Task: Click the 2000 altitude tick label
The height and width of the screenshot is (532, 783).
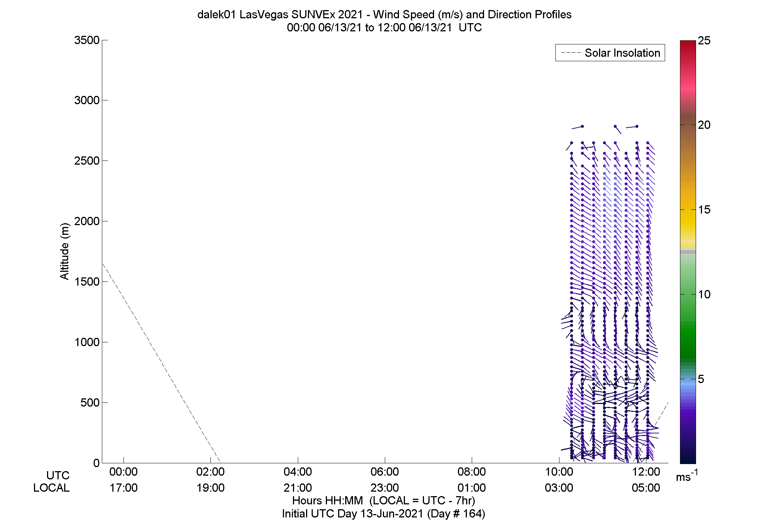Action: pyautogui.click(x=87, y=221)
